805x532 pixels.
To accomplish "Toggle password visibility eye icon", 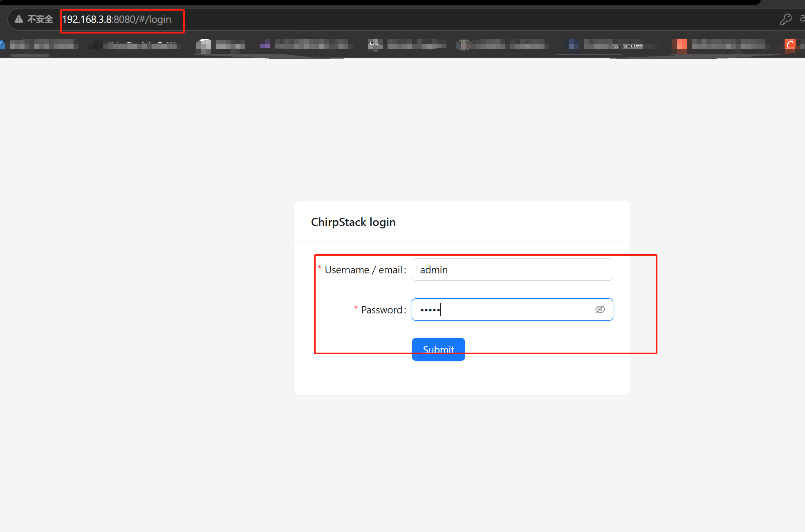I will point(600,310).
